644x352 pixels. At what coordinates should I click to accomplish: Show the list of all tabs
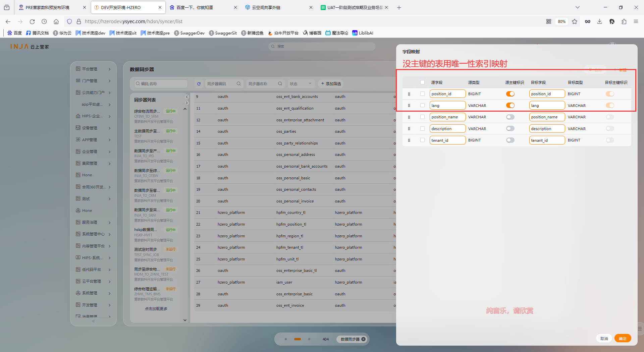[577, 7]
